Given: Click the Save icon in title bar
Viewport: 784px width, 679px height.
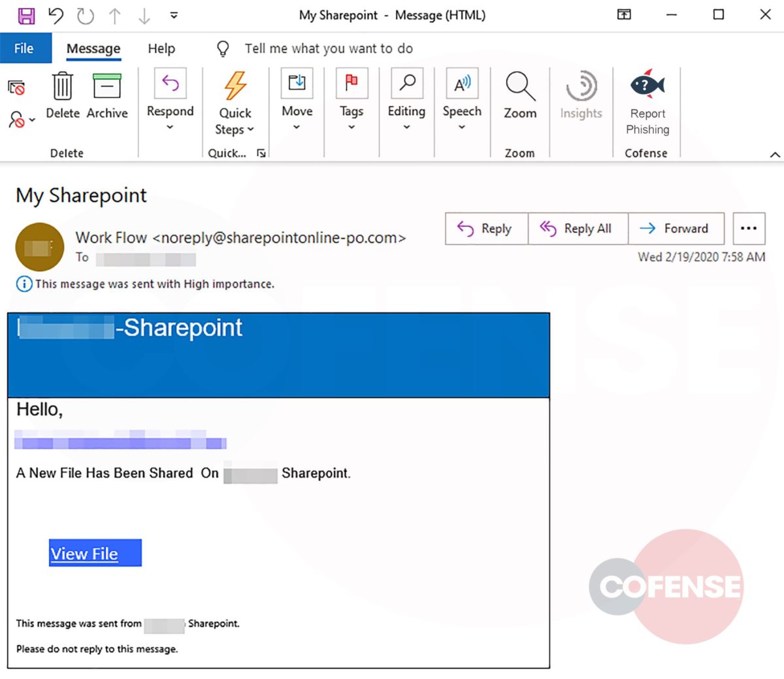Looking at the screenshot, I should [x=26, y=16].
